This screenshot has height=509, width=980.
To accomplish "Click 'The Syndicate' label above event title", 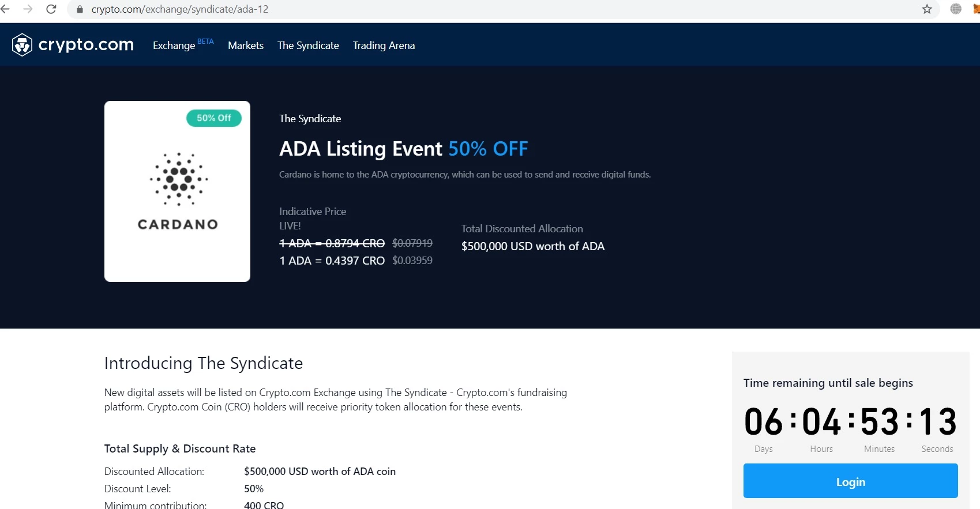I will (310, 119).
